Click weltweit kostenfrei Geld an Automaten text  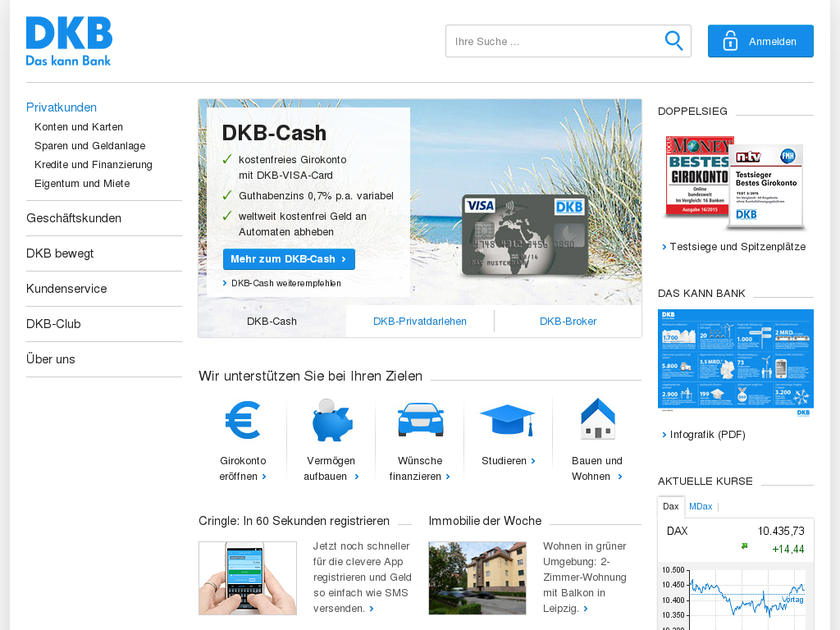point(303,225)
